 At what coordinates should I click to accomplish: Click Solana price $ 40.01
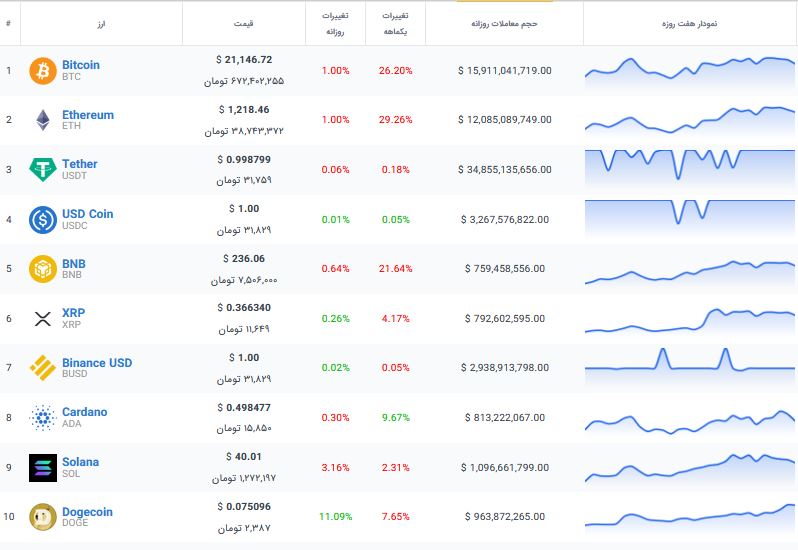click(244, 457)
